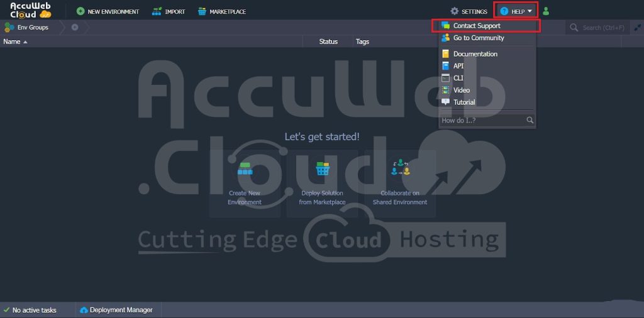This screenshot has height=318, width=644.
Task: Click the Env Groups breadcrumb
Action: (x=31, y=28)
